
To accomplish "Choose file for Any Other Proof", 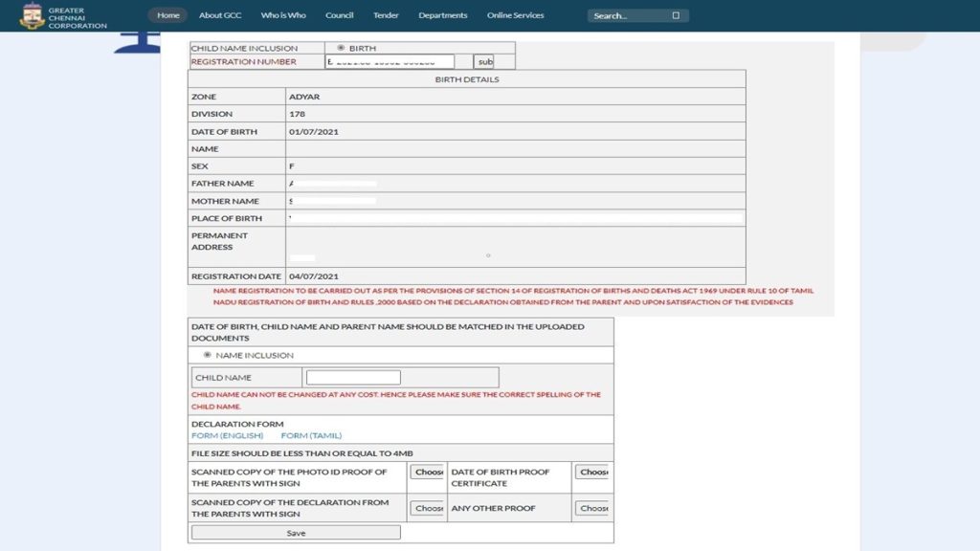I will [591, 508].
